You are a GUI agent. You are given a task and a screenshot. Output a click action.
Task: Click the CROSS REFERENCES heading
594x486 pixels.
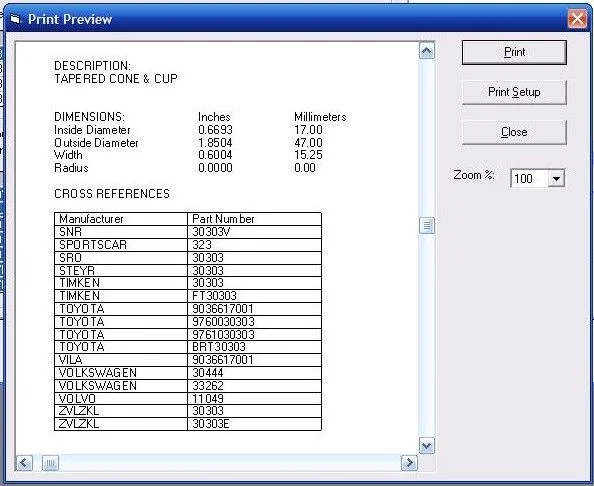coord(112,194)
